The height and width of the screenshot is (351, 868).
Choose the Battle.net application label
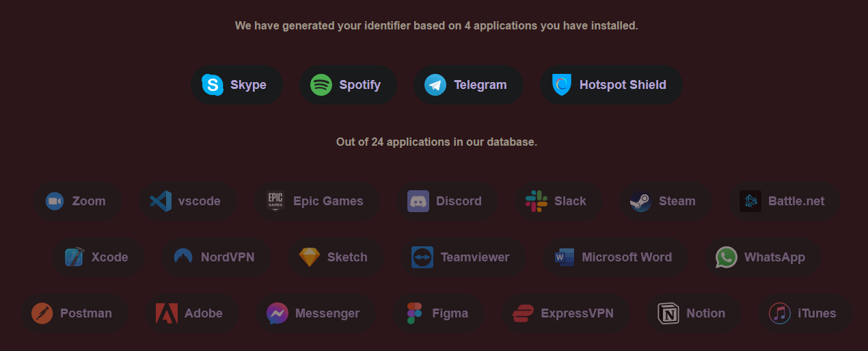click(x=796, y=201)
